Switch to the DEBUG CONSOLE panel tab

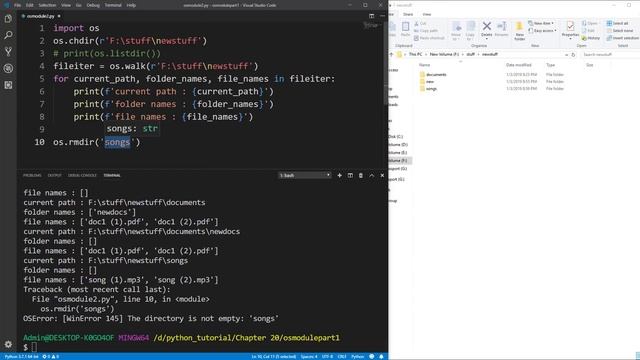pyautogui.click(x=82, y=176)
